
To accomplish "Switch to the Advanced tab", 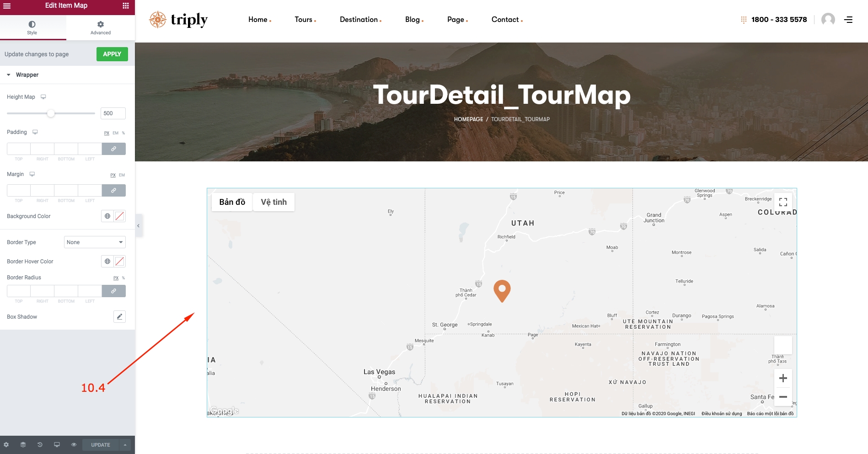I will (101, 27).
